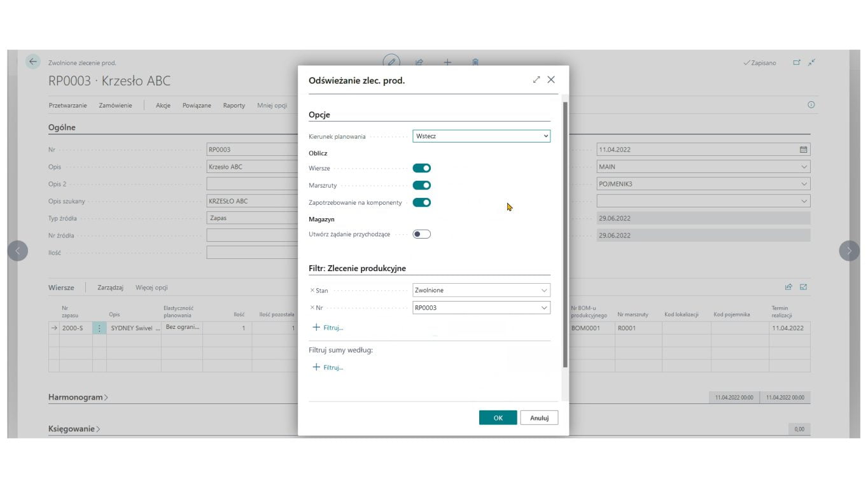868x488 pixels.
Task: Toggle the Marszruty switch
Action: coord(422,185)
